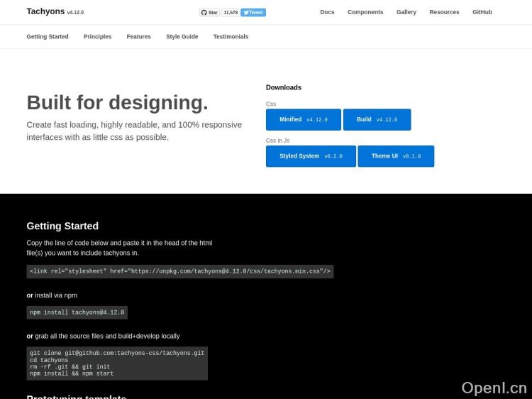
Task: Click the git clone command line
Action: click(117, 353)
